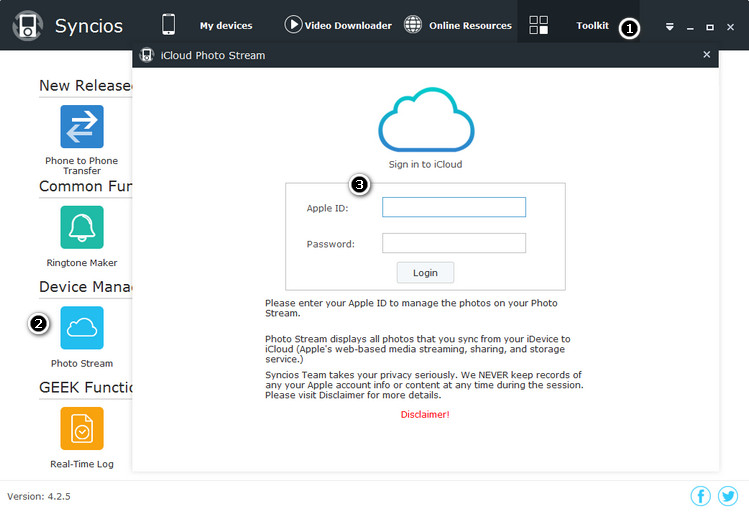Screen dimensions: 749x512
Task: Click the iCloud Photo Stream title text
Action: pos(213,55)
